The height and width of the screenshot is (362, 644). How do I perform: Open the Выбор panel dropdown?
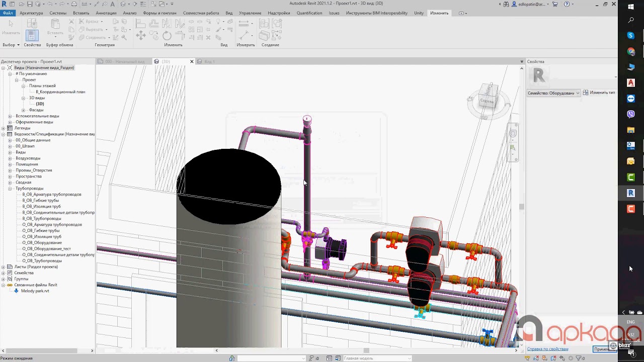[11, 45]
